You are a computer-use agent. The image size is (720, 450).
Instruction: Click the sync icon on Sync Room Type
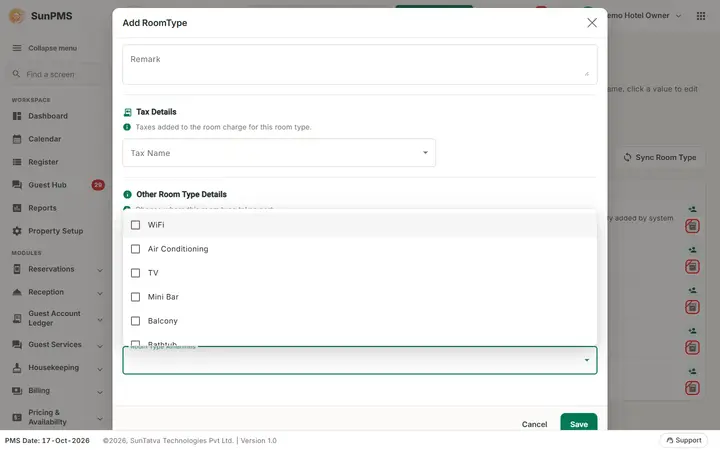tap(627, 157)
